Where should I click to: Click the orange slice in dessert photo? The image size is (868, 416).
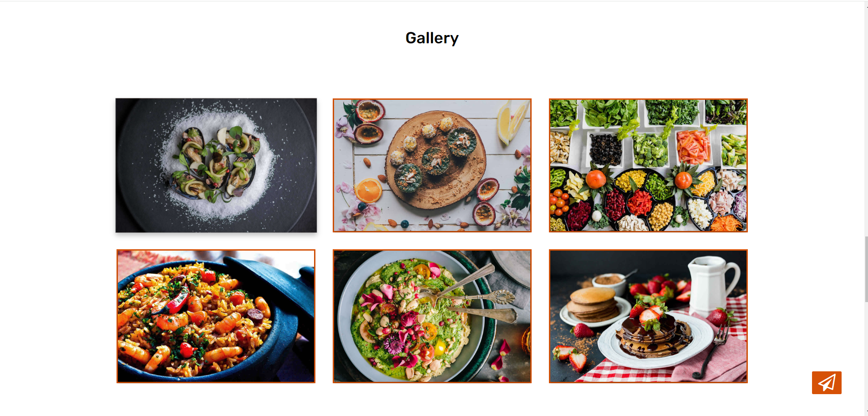[x=368, y=190]
